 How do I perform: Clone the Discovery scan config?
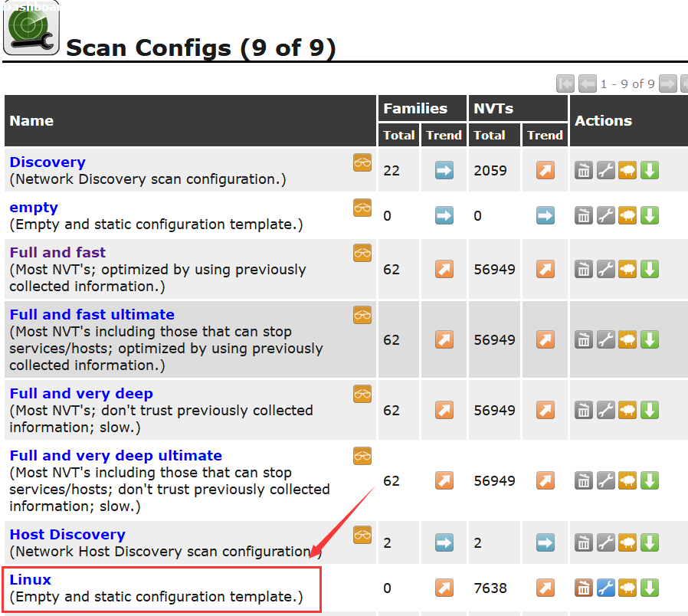(627, 170)
